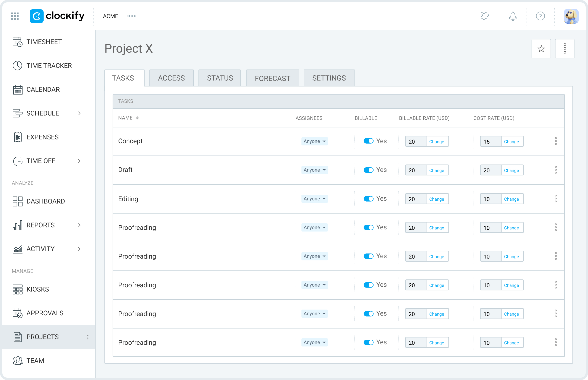Open the Concept task three-dot menu
The width and height of the screenshot is (588, 380).
[556, 141]
